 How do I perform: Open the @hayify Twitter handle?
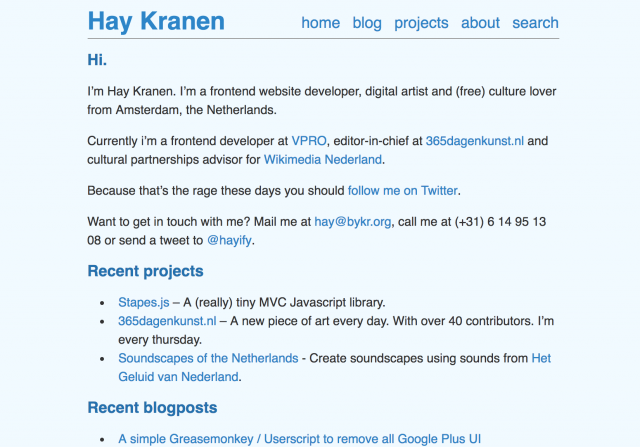click(x=229, y=240)
